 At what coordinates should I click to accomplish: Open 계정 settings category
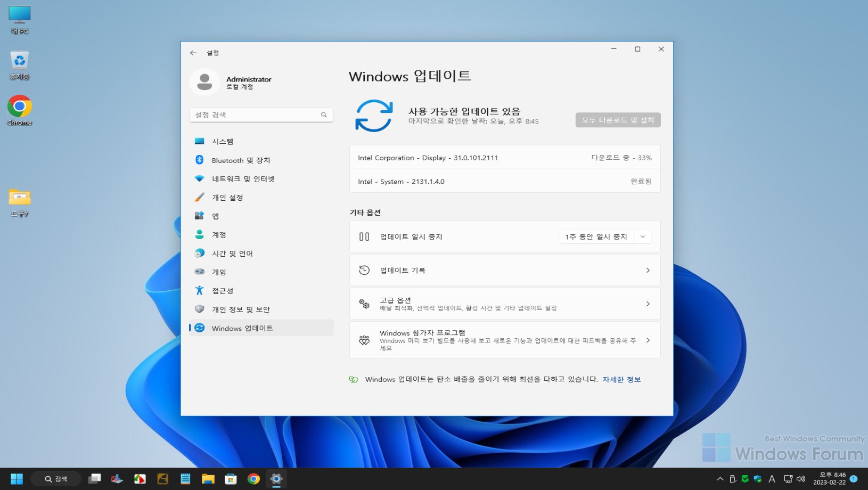261,234
